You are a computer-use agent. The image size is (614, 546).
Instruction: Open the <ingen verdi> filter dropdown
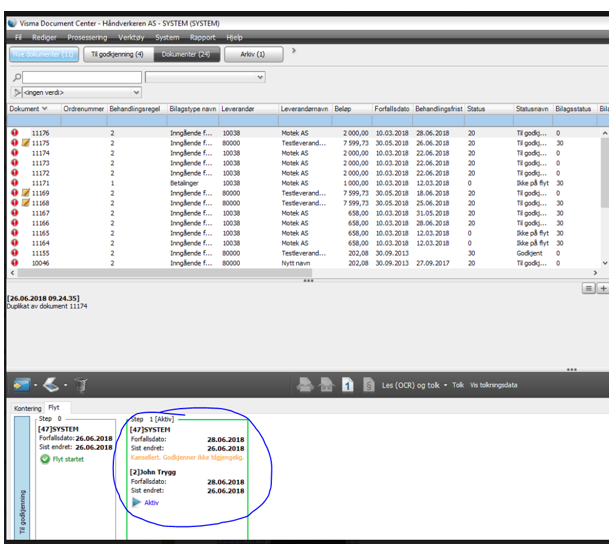[x=136, y=92]
